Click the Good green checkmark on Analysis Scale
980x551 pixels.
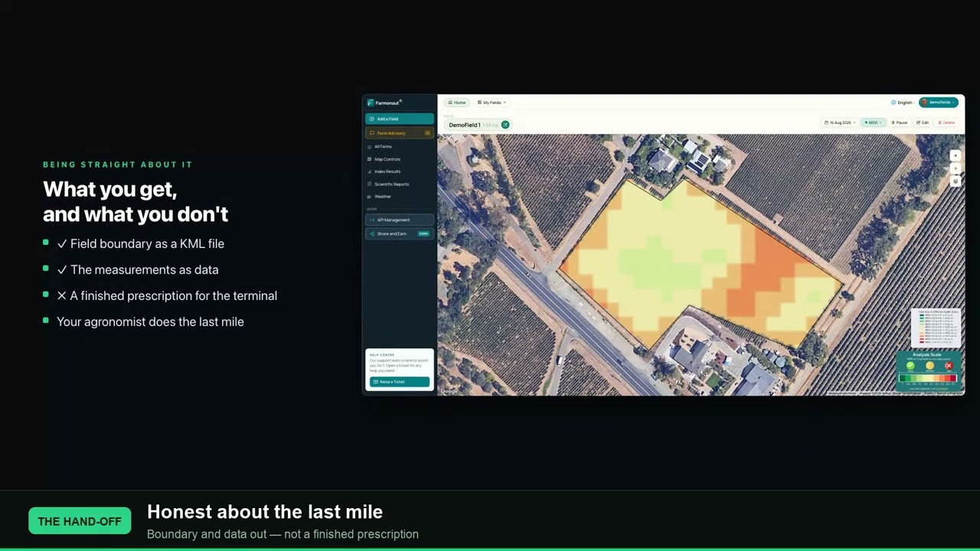910,366
